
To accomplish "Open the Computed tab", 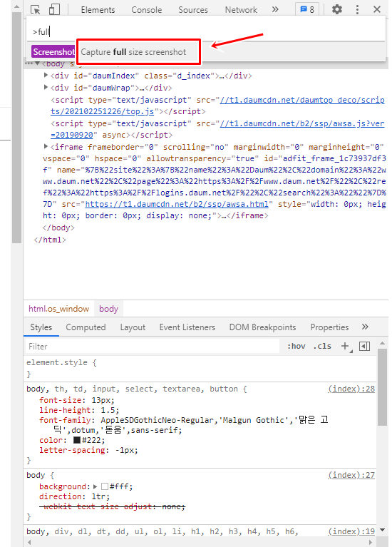I will click(86, 327).
